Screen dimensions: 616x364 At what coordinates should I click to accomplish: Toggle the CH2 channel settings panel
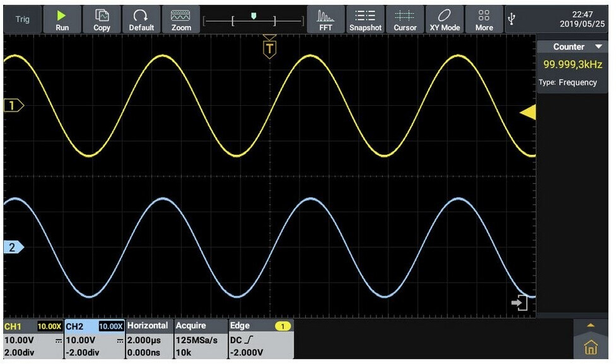[94, 339]
